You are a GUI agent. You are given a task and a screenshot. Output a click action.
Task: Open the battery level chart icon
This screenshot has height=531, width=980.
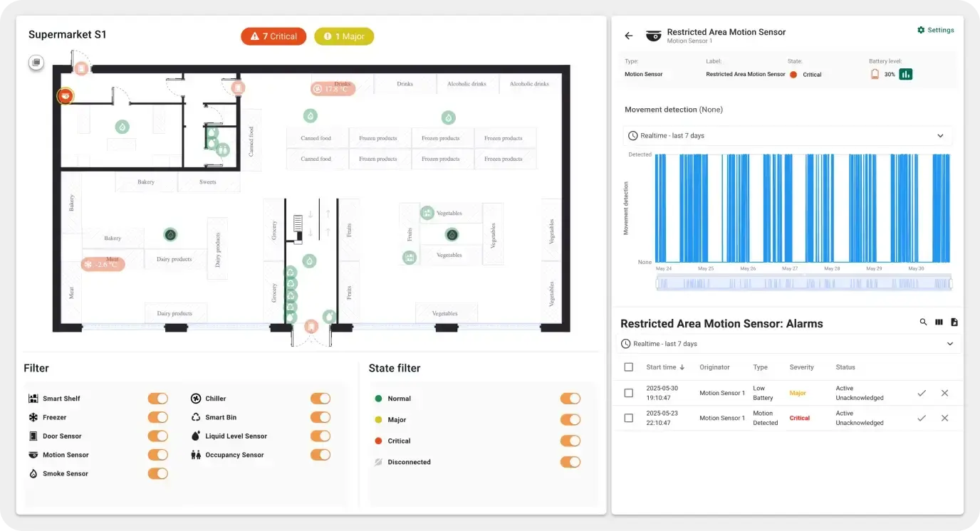click(x=905, y=74)
